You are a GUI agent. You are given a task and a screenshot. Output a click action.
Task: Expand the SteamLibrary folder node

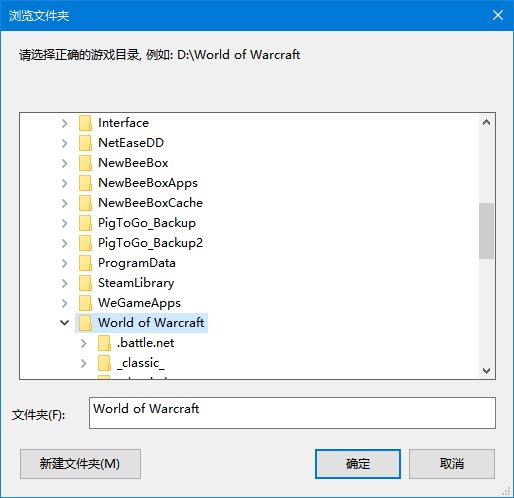click(x=65, y=283)
